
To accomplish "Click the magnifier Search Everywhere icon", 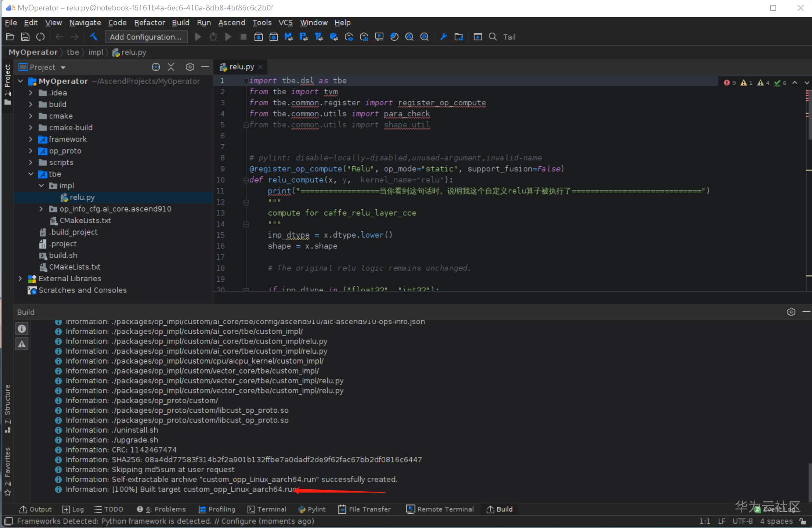I will 492,37.
